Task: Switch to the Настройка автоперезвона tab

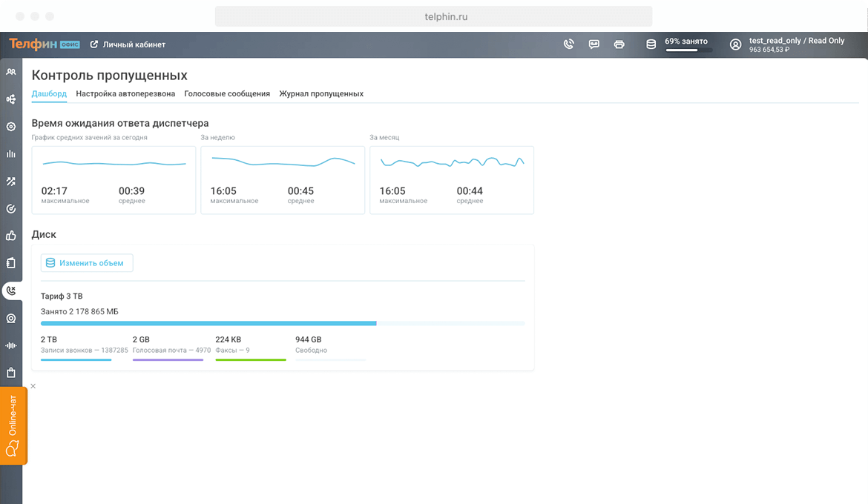Action: tap(125, 94)
